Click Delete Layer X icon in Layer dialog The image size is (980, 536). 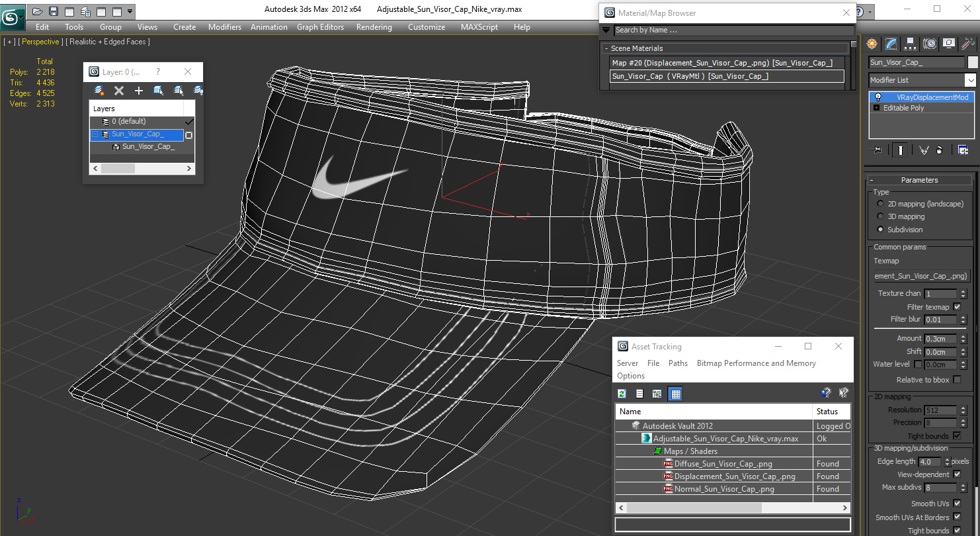(x=119, y=91)
